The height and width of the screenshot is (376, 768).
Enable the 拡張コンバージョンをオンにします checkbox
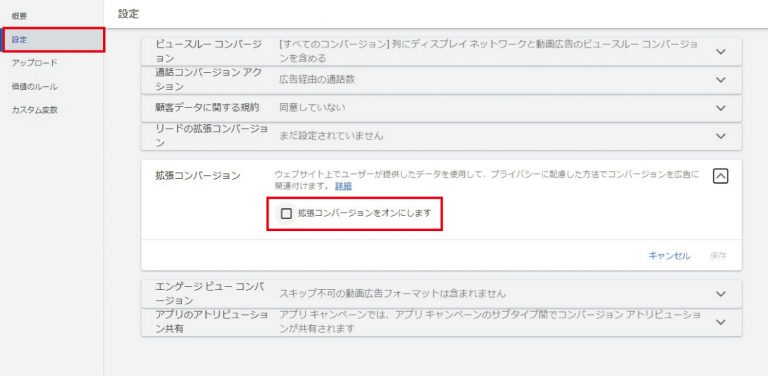[x=286, y=213]
